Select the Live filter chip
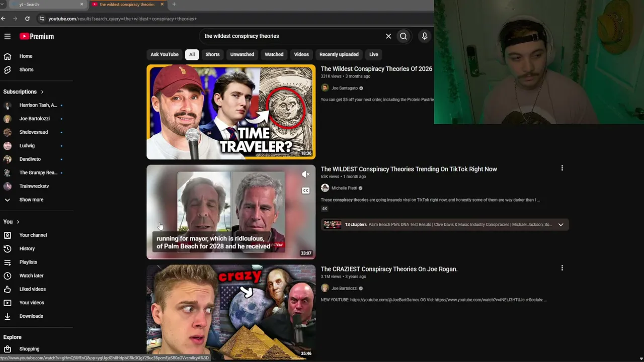 point(373,54)
